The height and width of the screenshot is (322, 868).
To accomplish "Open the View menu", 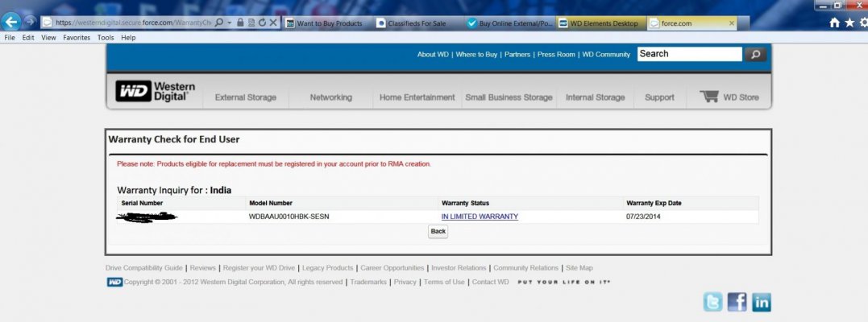I will point(48,38).
